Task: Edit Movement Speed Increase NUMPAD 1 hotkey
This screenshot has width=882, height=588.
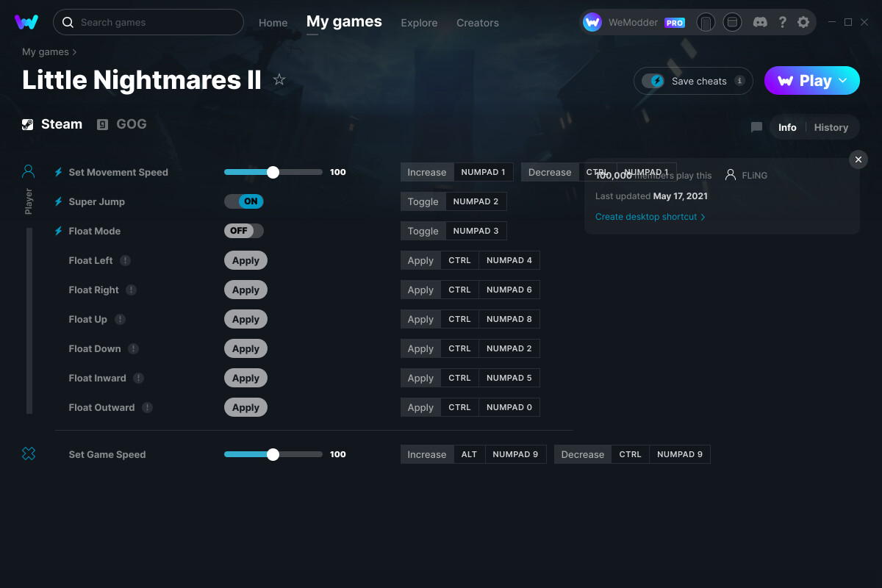Action: 483,172
